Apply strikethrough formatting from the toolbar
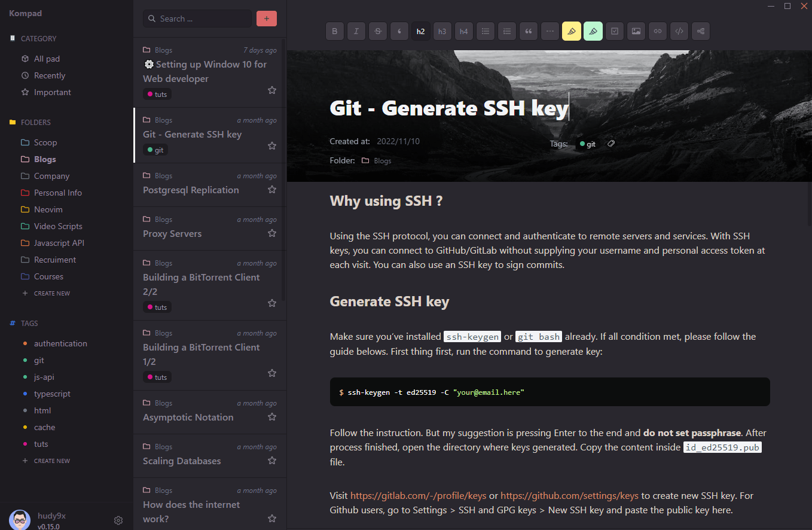Screen dimensions: 812x530 [378, 31]
